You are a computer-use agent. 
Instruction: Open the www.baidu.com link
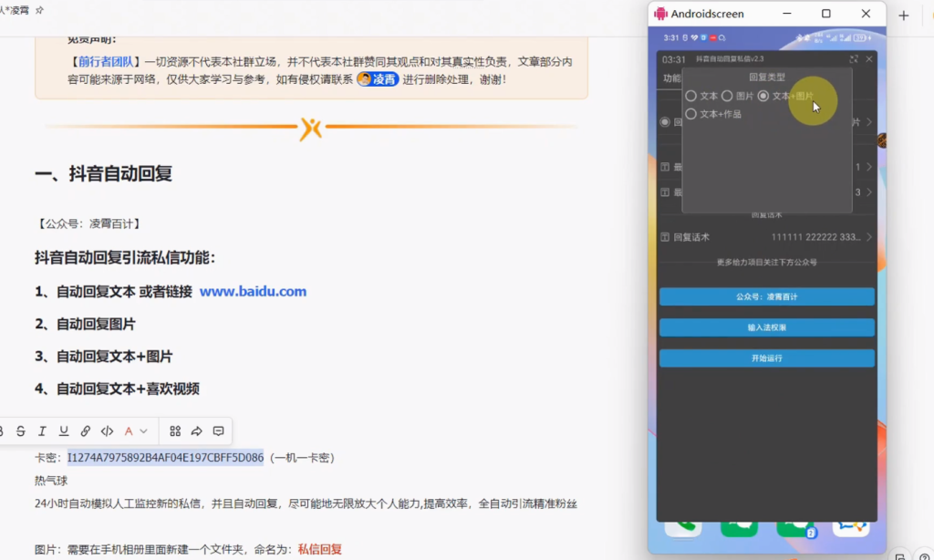pyautogui.click(x=253, y=292)
